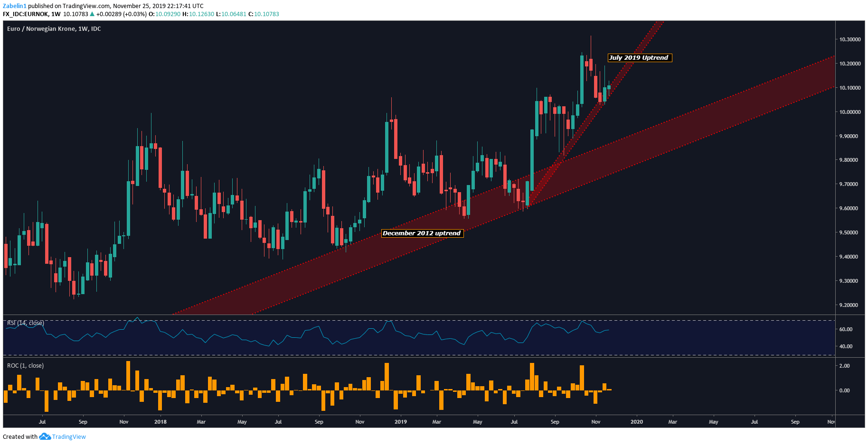Click the 10.20000 price axis label
This screenshot has height=445, width=868.
pyautogui.click(x=850, y=64)
